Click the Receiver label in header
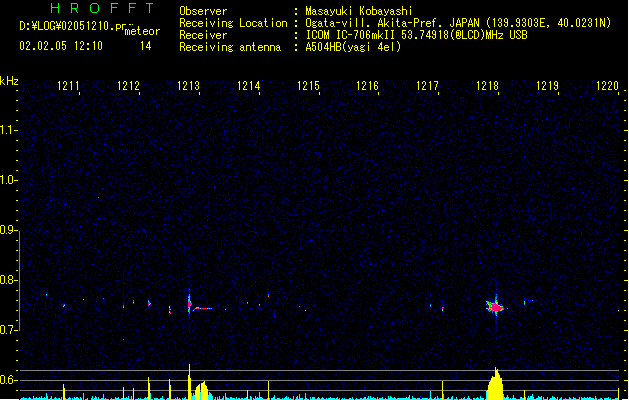This screenshot has width=629, height=400. click(203, 35)
